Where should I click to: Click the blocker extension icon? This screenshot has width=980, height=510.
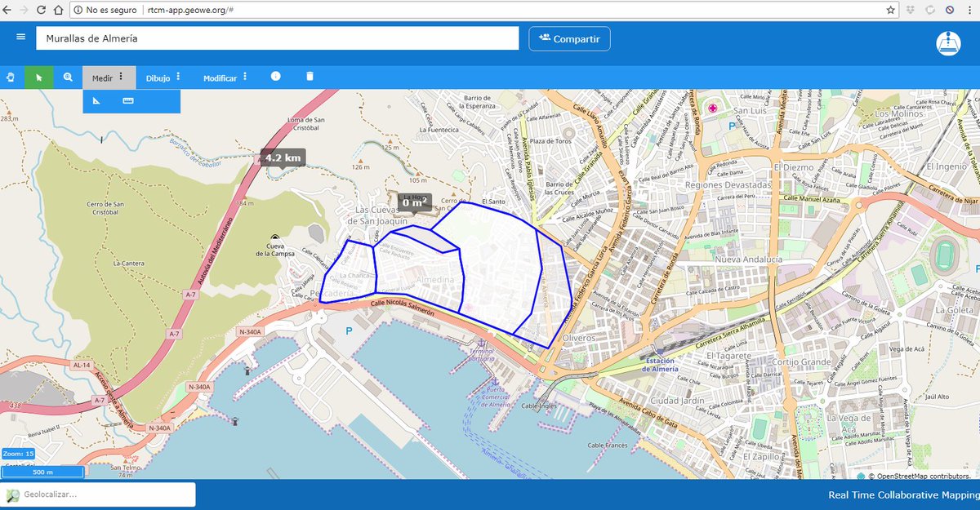(x=950, y=10)
